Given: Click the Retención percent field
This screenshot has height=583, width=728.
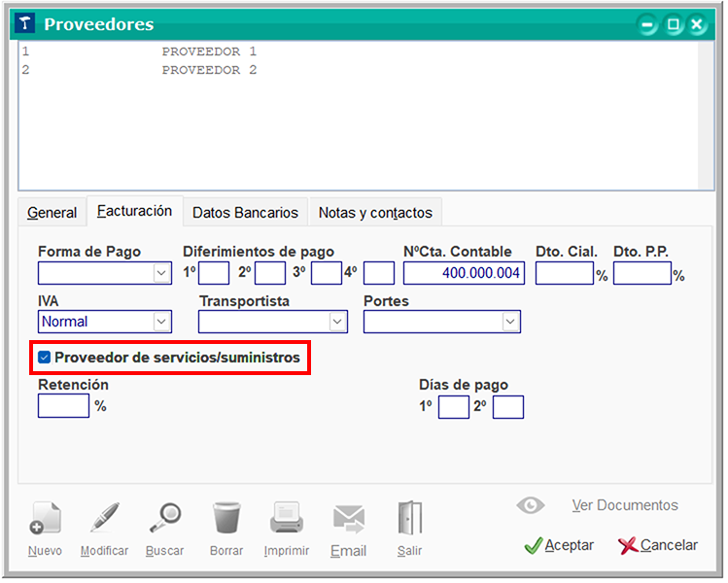Looking at the screenshot, I should pos(63,406).
